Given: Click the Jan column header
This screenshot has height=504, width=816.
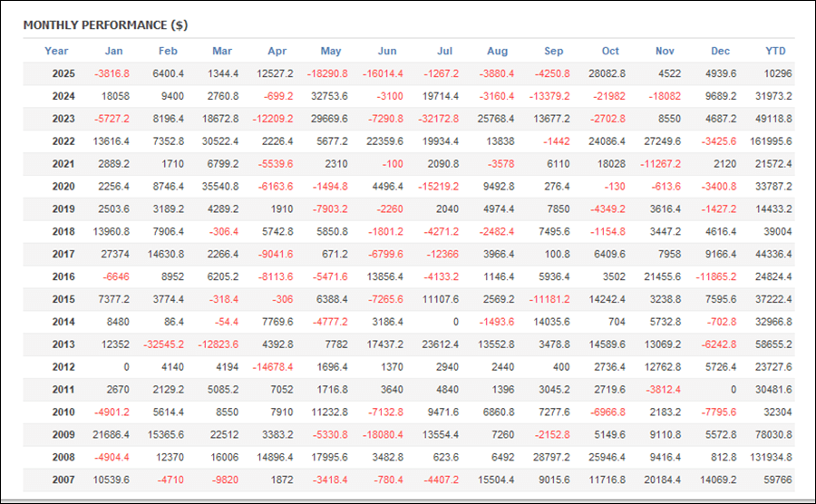Looking at the screenshot, I should click(x=113, y=51).
